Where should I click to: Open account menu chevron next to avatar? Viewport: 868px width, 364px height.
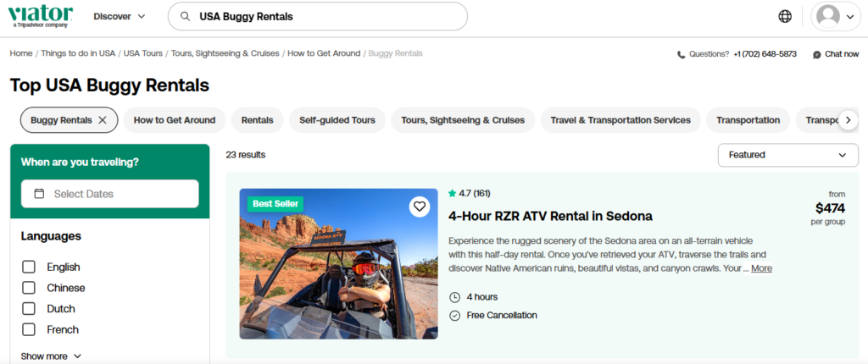[x=850, y=17]
